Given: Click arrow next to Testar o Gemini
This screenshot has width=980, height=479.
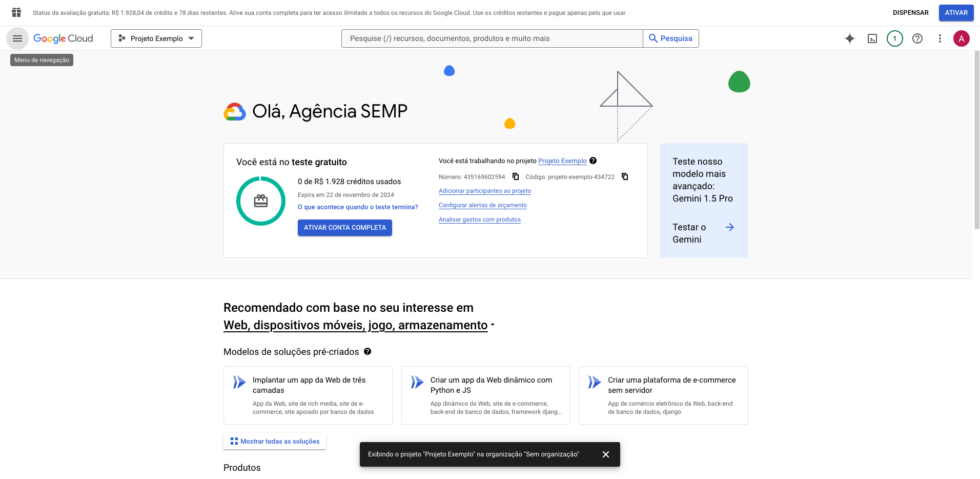Looking at the screenshot, I should coord(730,227).
